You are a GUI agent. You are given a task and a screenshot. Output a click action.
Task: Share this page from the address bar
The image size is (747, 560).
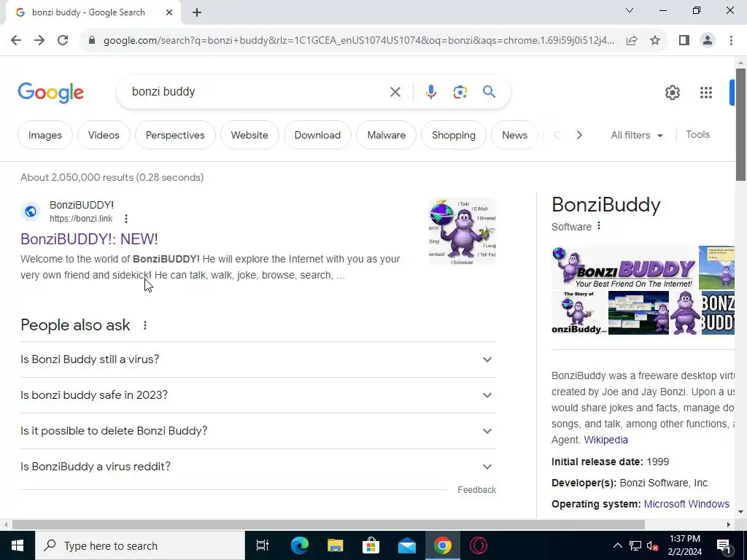coord(632,41)
